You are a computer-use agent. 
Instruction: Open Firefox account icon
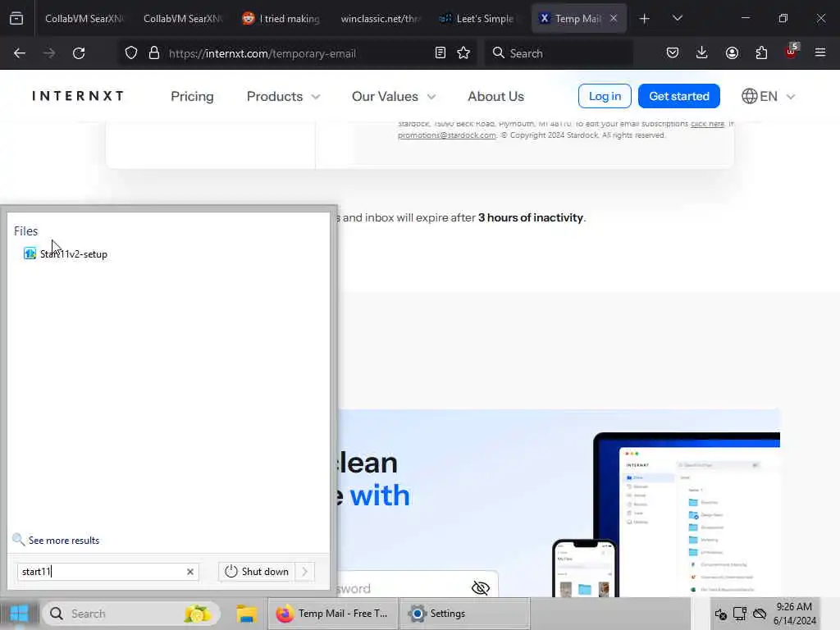point(732,52)
